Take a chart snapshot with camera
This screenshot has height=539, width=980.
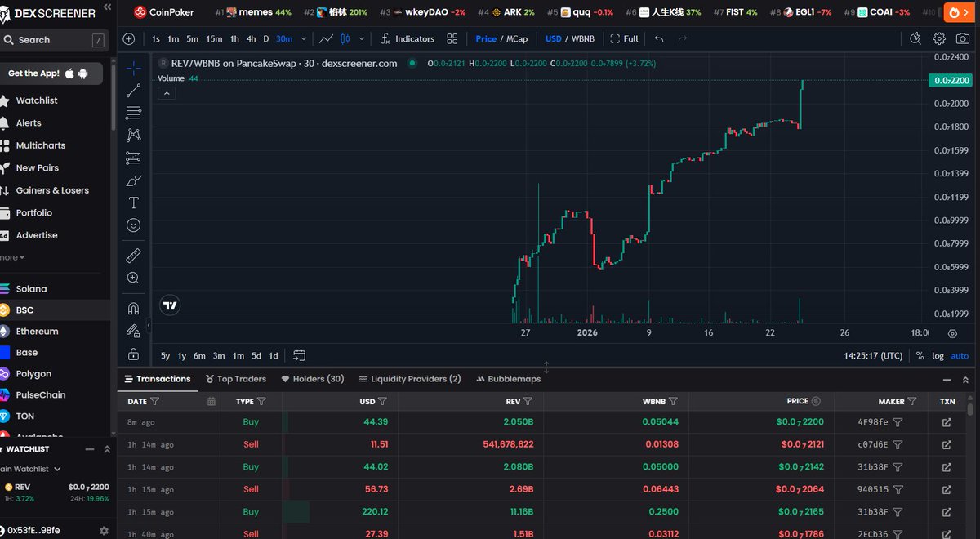[x=962, y=38]
